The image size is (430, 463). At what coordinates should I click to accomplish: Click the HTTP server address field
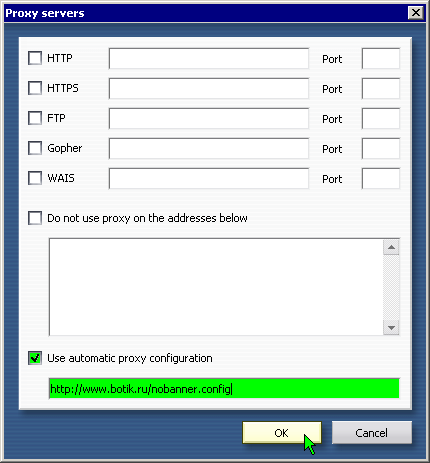click(209, 59)
